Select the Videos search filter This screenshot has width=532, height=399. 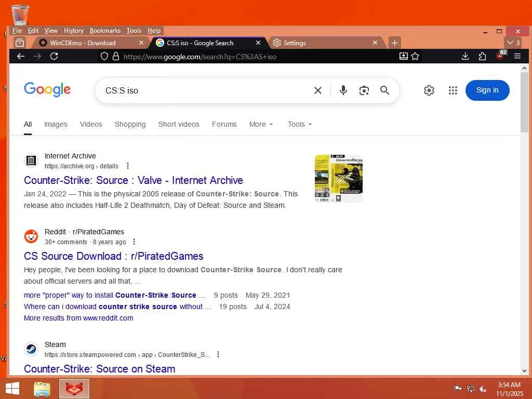[91, 125]
